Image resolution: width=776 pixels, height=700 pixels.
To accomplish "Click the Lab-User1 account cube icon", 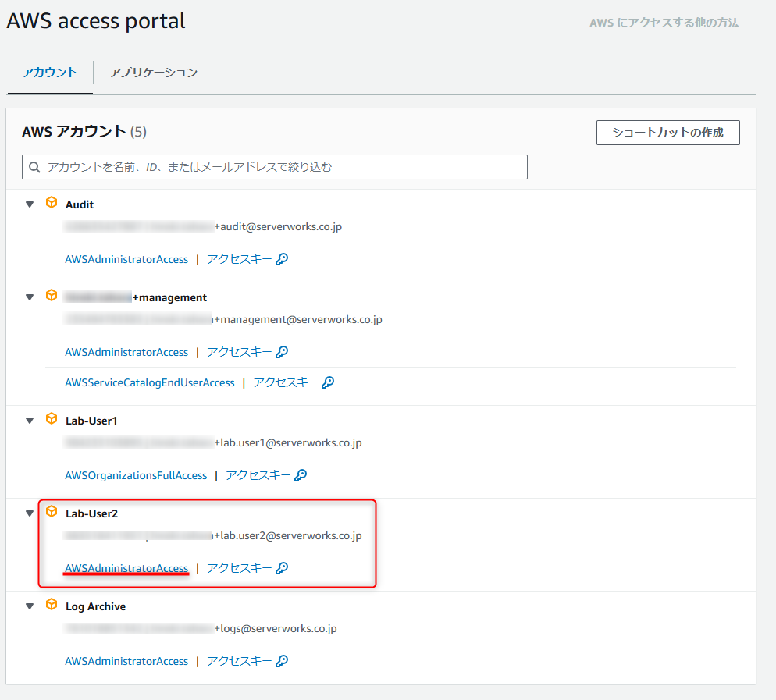I will tap(52, 418).
